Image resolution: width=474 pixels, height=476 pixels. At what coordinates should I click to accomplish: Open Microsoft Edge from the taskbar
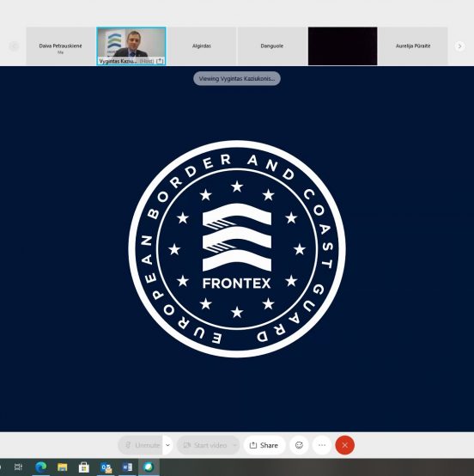[40, 467]
